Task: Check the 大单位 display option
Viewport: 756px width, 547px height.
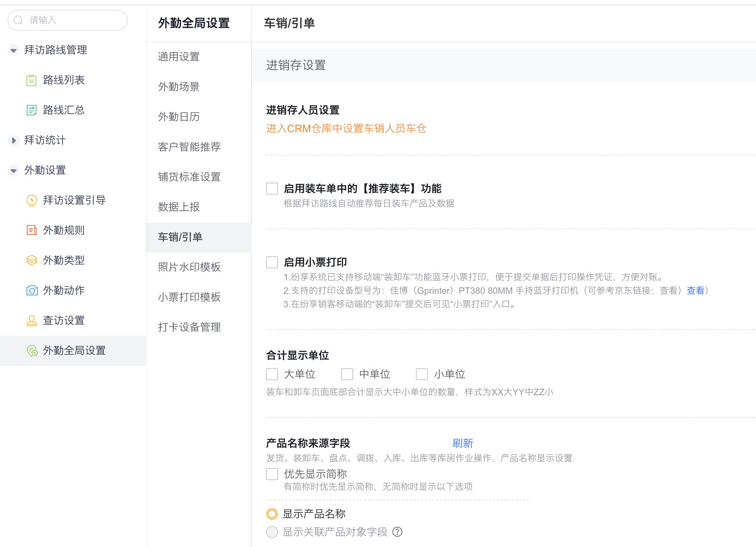Action: [272, 374]
